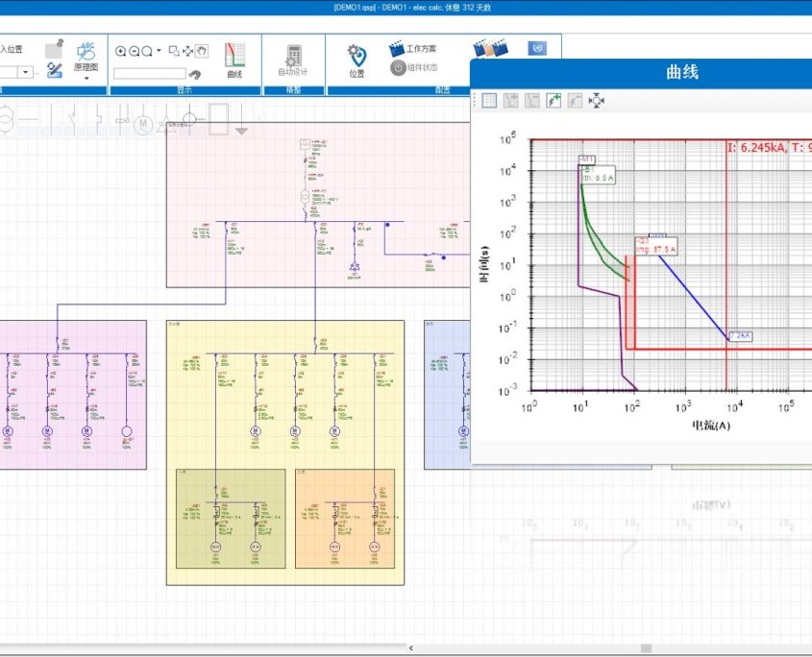Click fit-to-view arrows in curves panel
This screenshot has width=812, height=657.
pyautogui.click(x=597, y=101)
